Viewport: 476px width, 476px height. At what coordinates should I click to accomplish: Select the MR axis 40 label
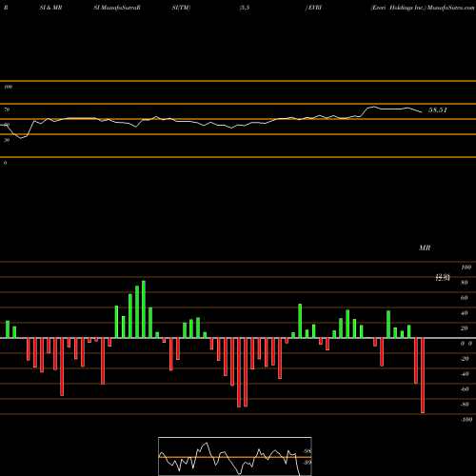tap(464, 313)
